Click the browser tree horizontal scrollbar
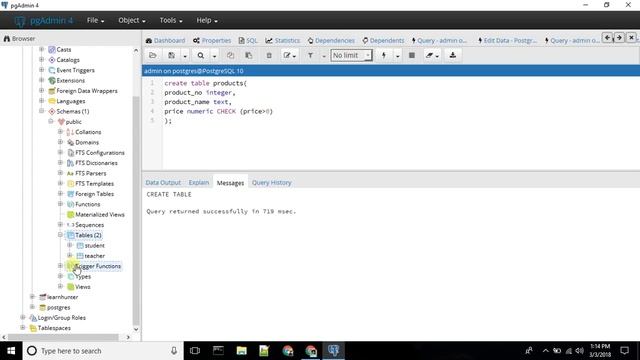Viewport: 640px width, 360px height. pyautogui.click(x=63, y=337)
